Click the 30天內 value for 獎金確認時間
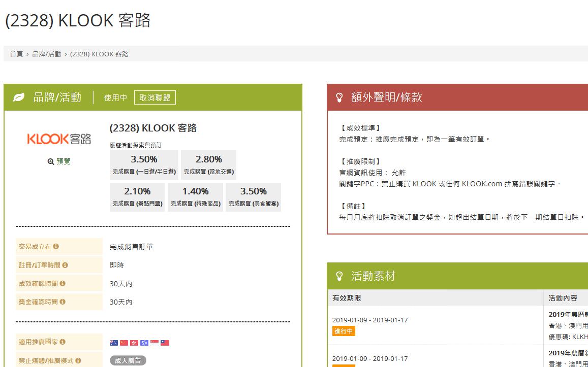This screenshot has height=367, width=588. click(x=121, y=302)
